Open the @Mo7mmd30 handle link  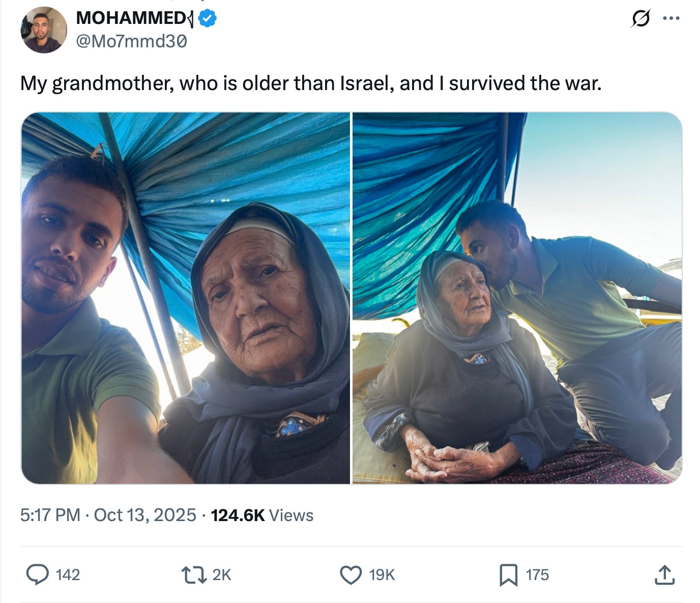pos(131,41)
